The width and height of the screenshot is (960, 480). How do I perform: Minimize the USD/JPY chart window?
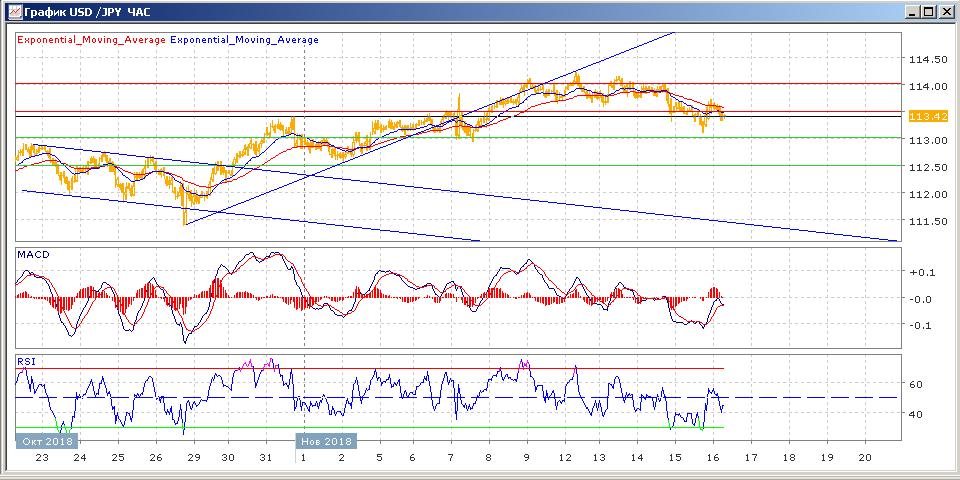pyautogui.click(x=913, y=12)
